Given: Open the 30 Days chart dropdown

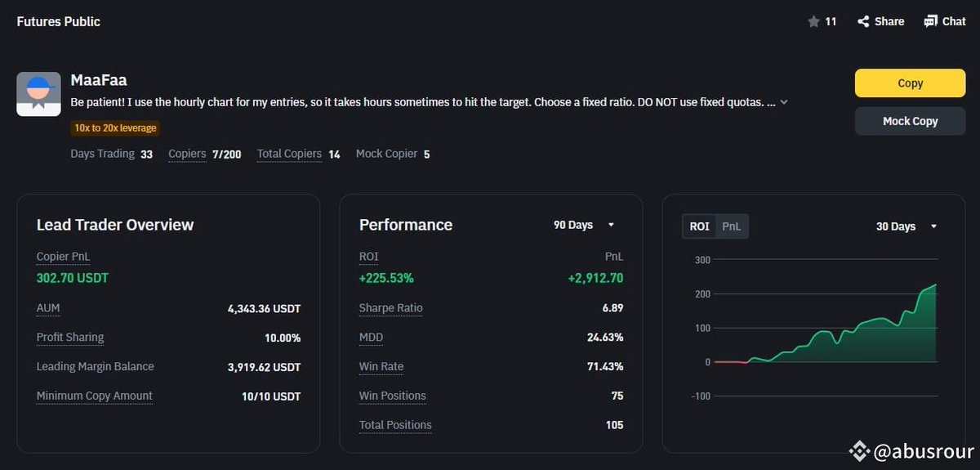Looking at the screenshot, I should tap(906, 226).
